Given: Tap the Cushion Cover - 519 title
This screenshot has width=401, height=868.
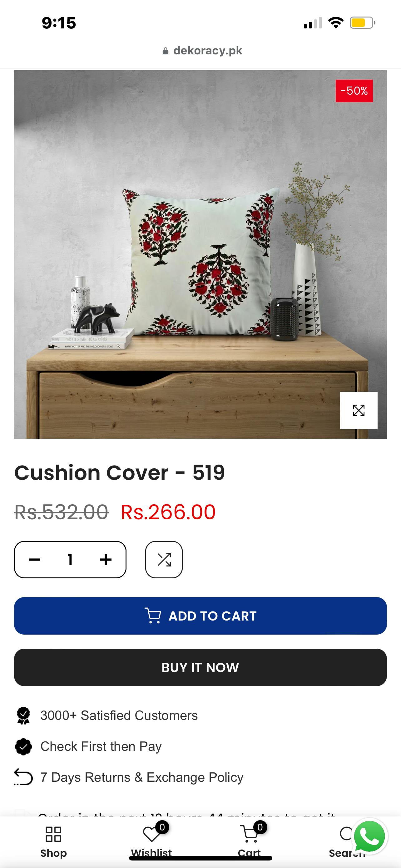Looking at the screenshot, I should coord(119,472).
